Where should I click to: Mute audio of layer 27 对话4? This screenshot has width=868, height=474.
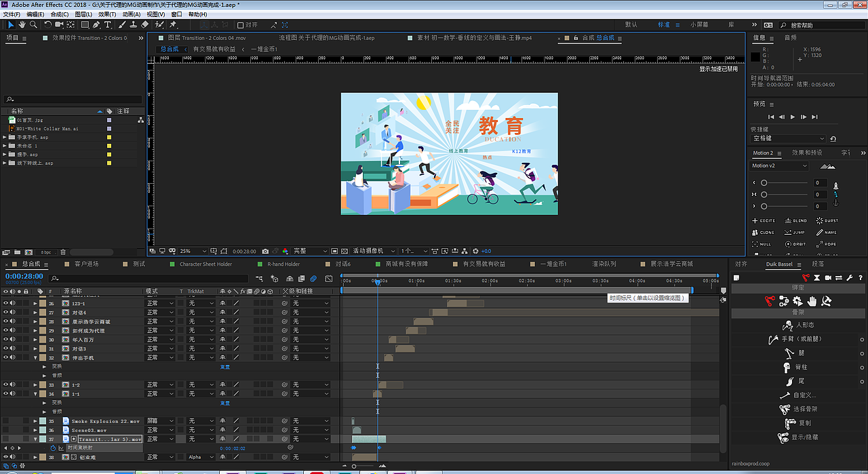pyautogui.click(x=12, y=313)
